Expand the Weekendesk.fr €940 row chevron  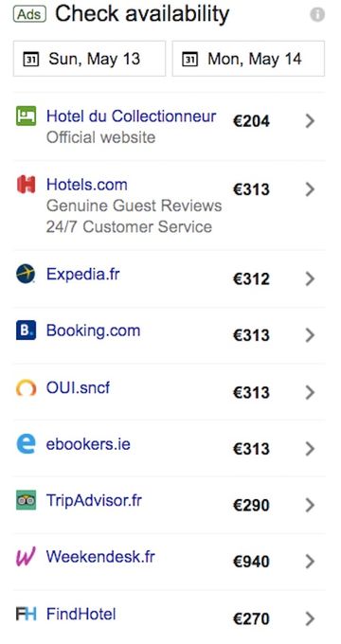(310, 562)
